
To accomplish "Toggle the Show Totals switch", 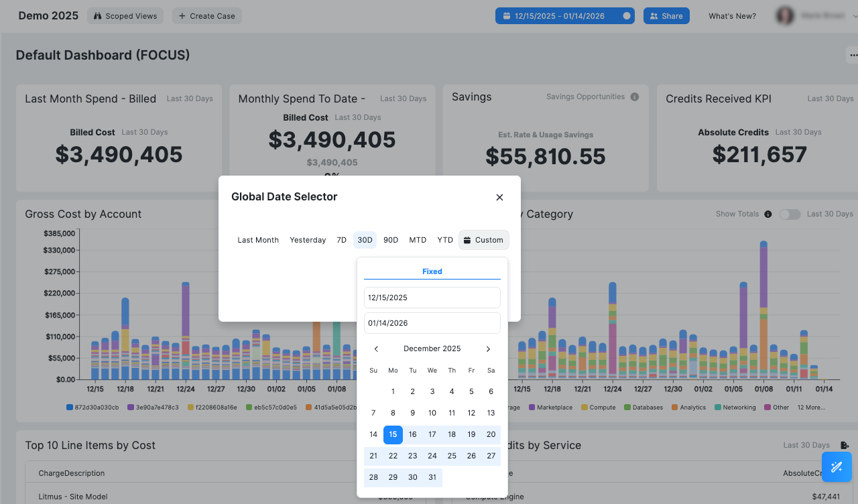I will coord(790,214).
